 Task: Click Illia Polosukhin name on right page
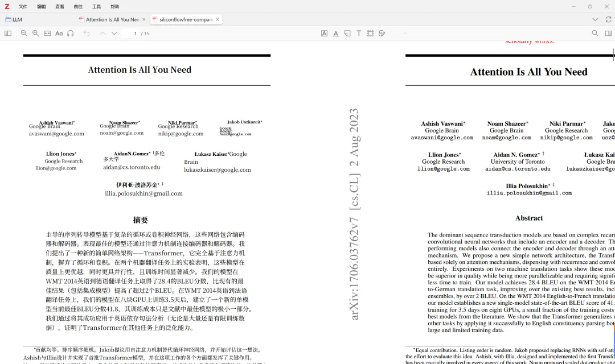click(x=528, y=186)
